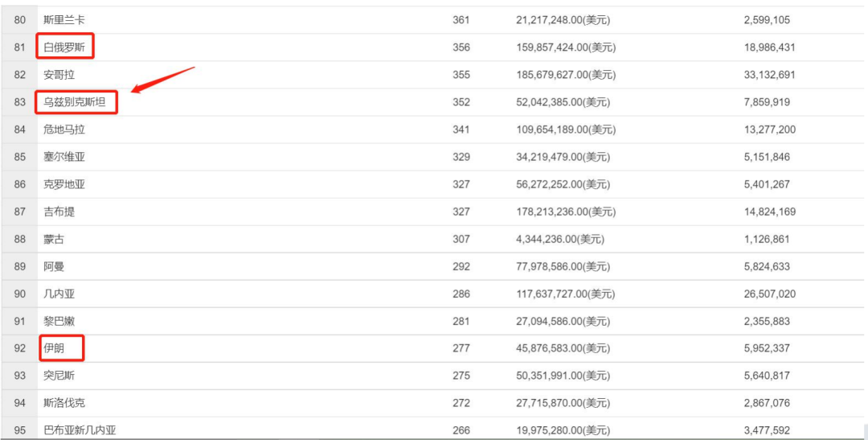Click the value 33,132,691 in 安哥拉 row

769,75
